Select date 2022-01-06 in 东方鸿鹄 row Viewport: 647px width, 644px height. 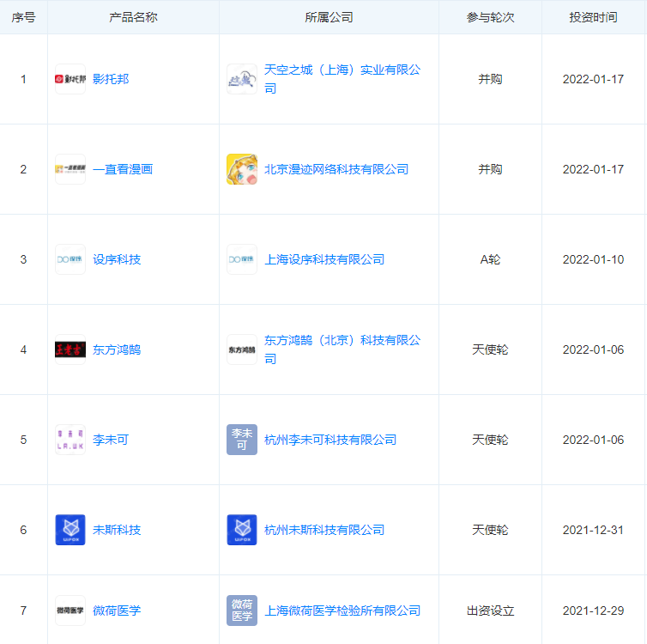[593, 349]
